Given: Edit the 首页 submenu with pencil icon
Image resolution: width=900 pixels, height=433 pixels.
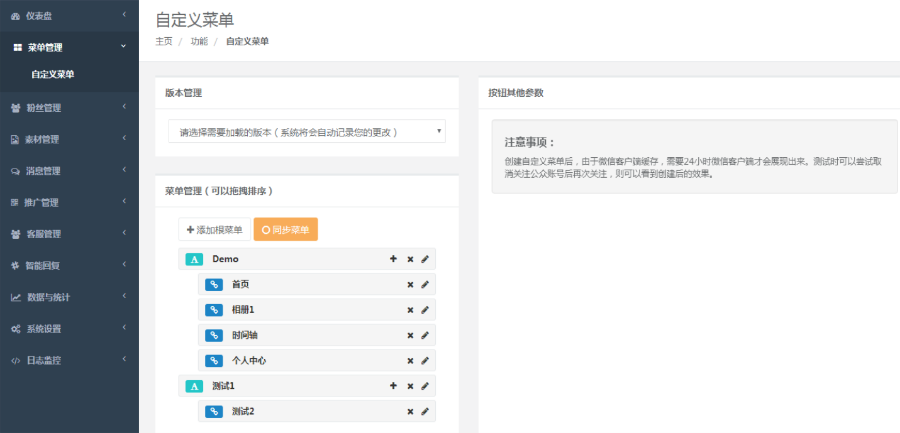Looking at the screenshot, I should [425, 284].
